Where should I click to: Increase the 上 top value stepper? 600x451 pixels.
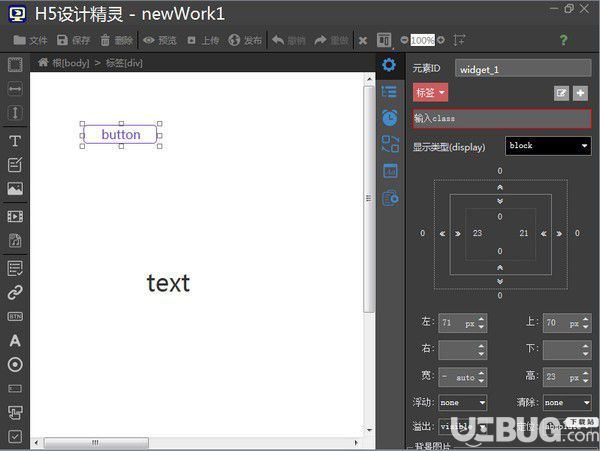click(x=586, y=318)
